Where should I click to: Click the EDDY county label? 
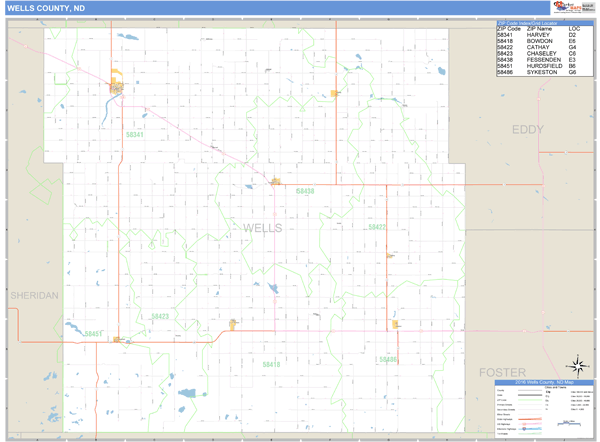(x=527, y=130)
